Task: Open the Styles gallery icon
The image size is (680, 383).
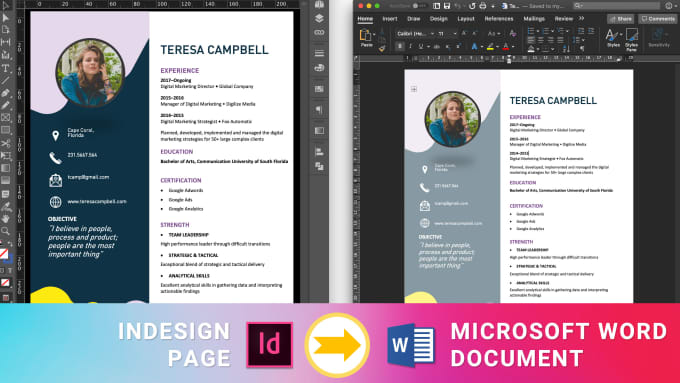Action: click(612, 37)
